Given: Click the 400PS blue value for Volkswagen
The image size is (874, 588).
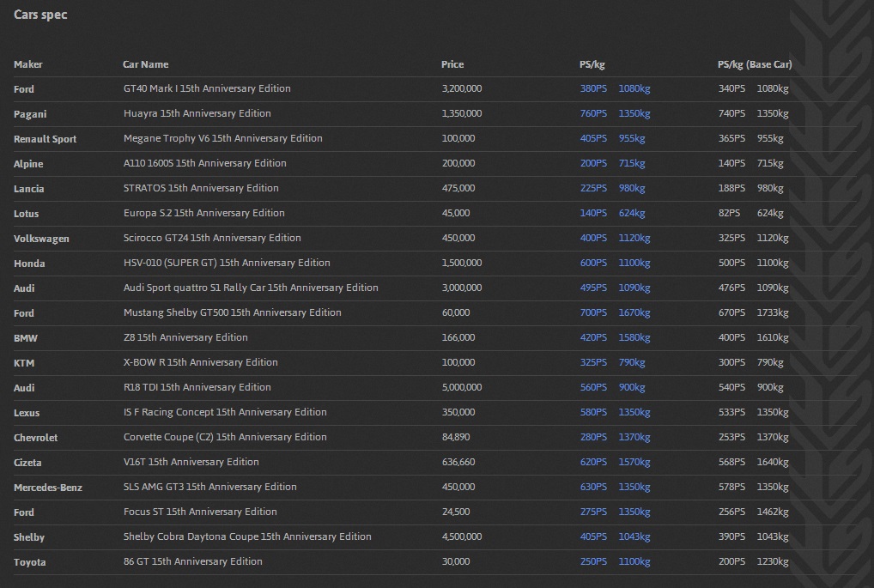Looking at the screenshot, I should click(x=593, y=238).
